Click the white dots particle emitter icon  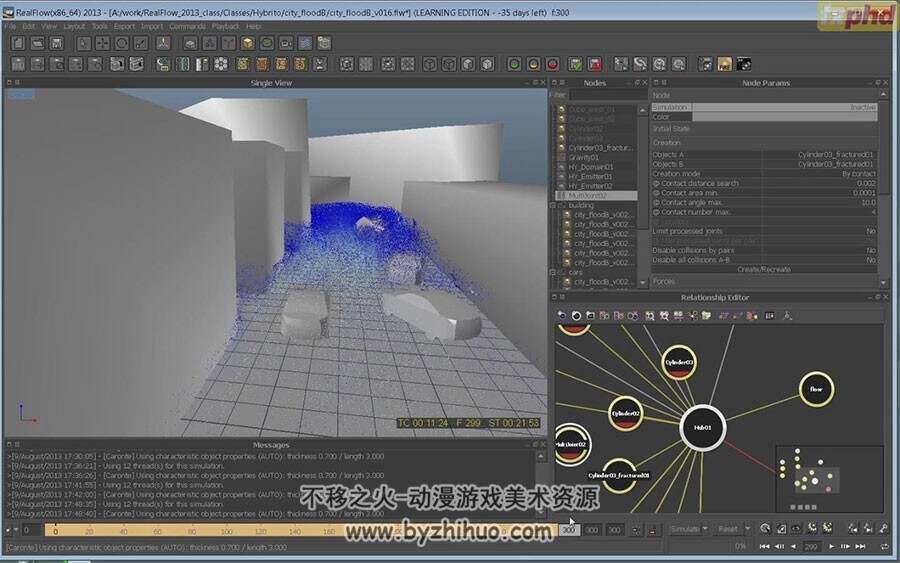(x=221, y=64)
